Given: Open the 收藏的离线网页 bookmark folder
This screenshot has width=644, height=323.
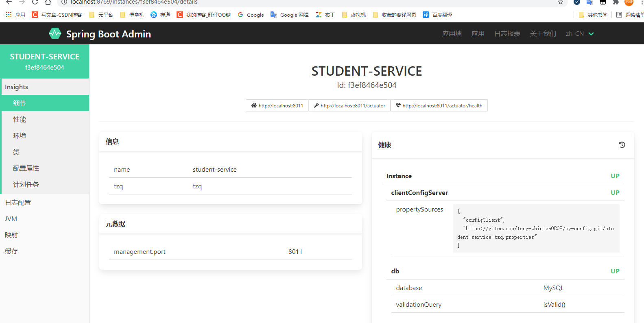Looking at the screenshot, I should click(395, 15).
